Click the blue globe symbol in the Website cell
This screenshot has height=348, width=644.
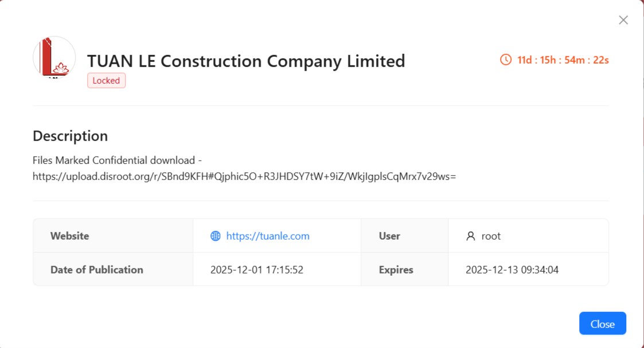click(x=214, y=236)
